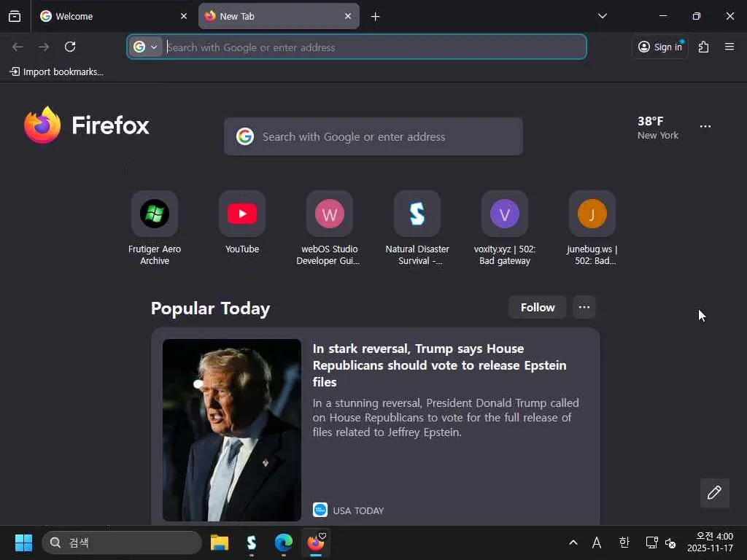Open a new tab with plus button

point(376,17)
